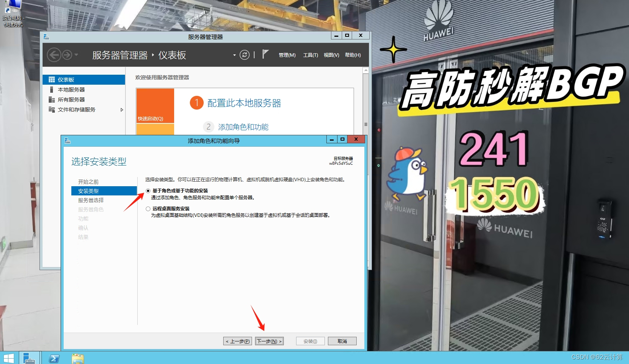Open Server Manager from the taskbar
The height and width of the screenshot is (364, 629).
(29, 358)
